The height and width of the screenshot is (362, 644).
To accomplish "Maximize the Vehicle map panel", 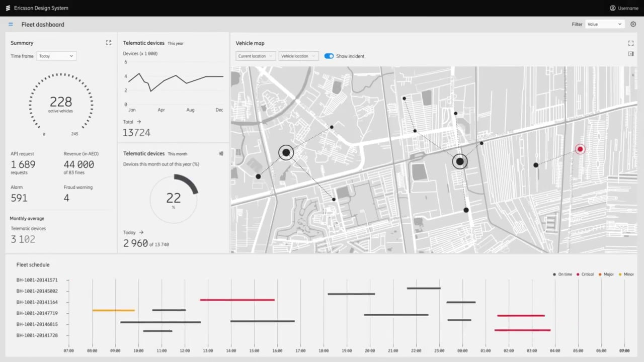I will click(x=631, y=43).
